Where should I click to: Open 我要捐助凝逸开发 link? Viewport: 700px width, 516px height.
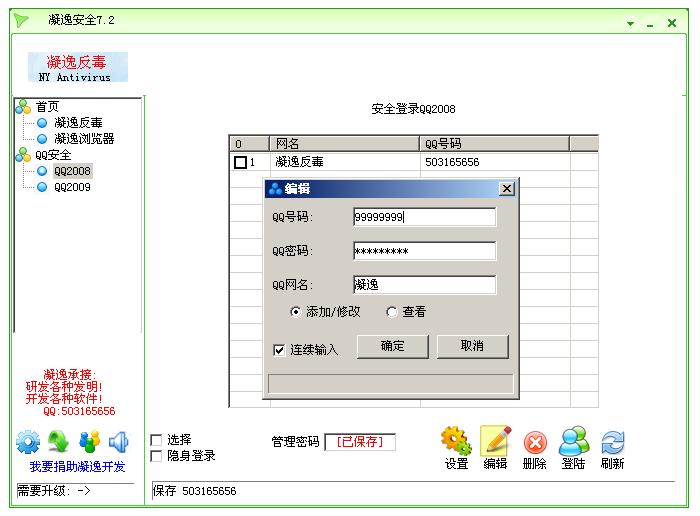[77, 467]
